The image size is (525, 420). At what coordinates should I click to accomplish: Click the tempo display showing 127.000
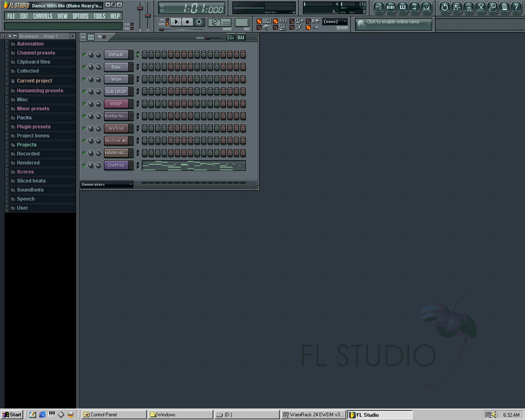click(219, 23)
